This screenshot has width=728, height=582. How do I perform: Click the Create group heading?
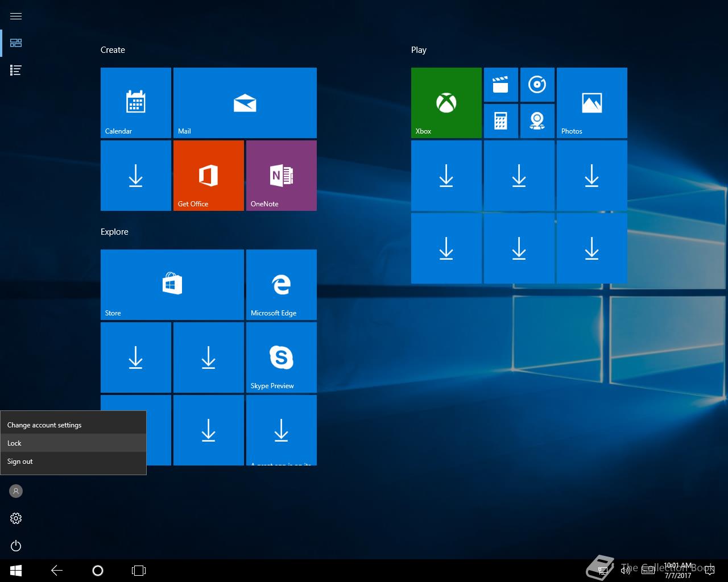(113, 50)
